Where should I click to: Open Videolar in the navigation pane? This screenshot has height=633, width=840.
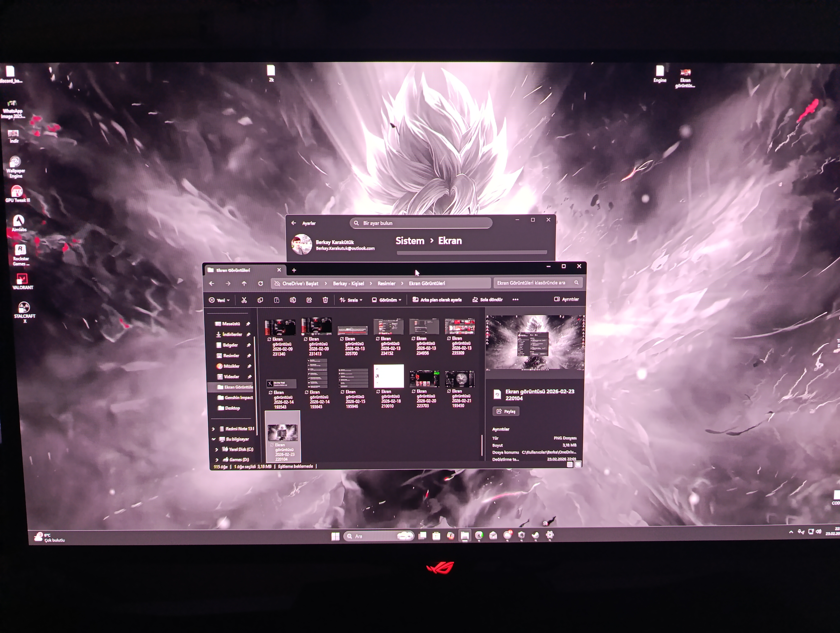coord(233,377)
